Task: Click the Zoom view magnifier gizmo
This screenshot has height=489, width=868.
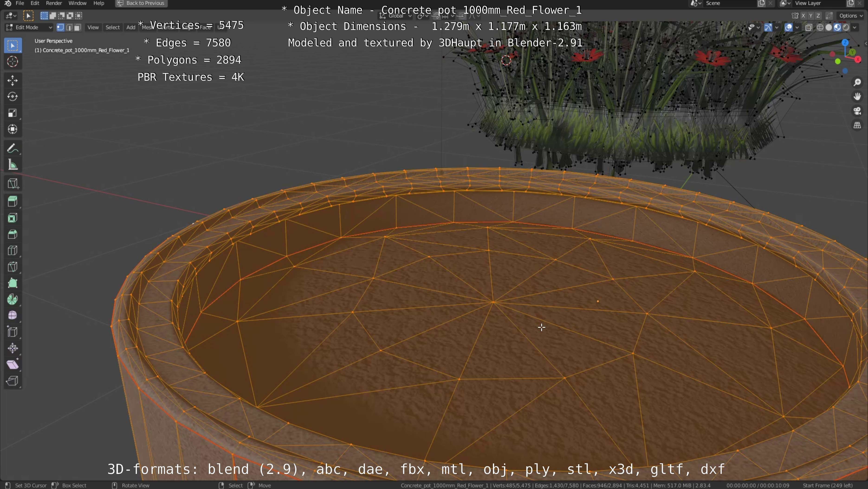Action: (x=857, y=83)
